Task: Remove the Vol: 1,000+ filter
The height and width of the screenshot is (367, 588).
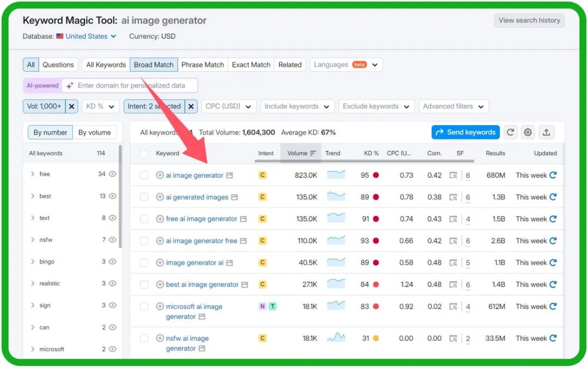Action: click(72, 106)
